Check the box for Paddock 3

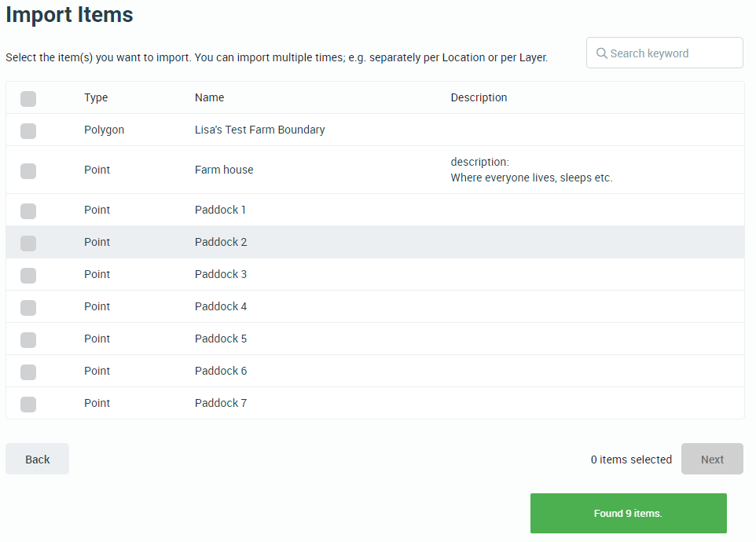coord(28,275)
